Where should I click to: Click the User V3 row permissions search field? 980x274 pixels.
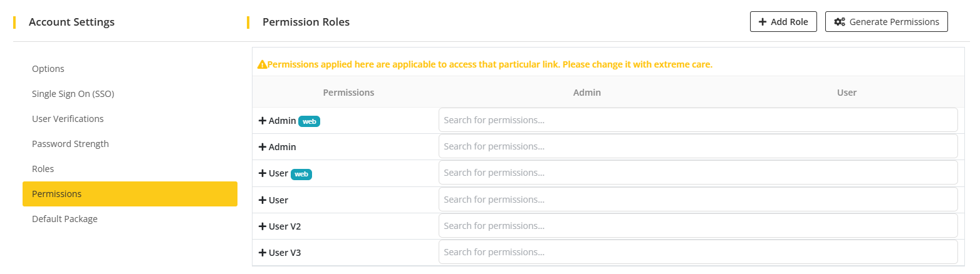pyautogui.click(x=698, y=252)
